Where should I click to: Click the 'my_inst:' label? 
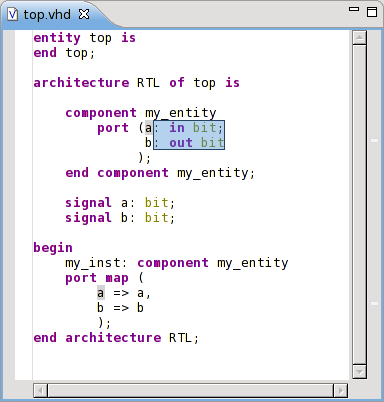(96, 263)
